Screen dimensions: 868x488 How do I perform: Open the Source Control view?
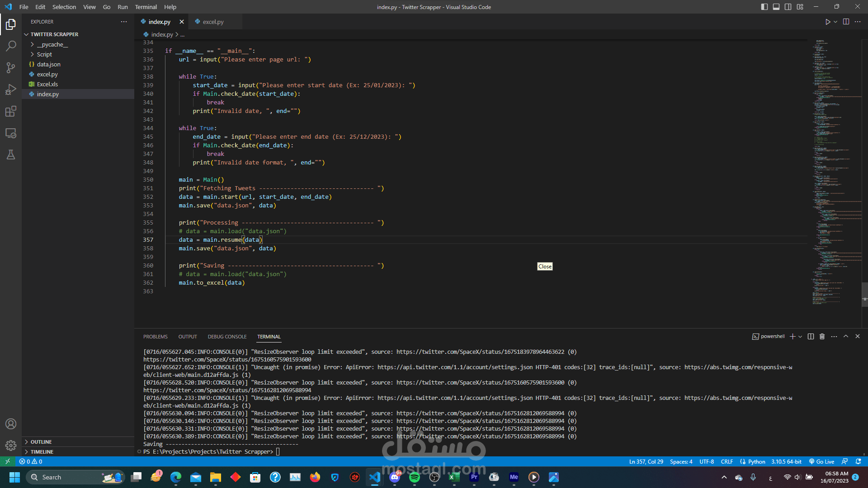pos(11,68)
